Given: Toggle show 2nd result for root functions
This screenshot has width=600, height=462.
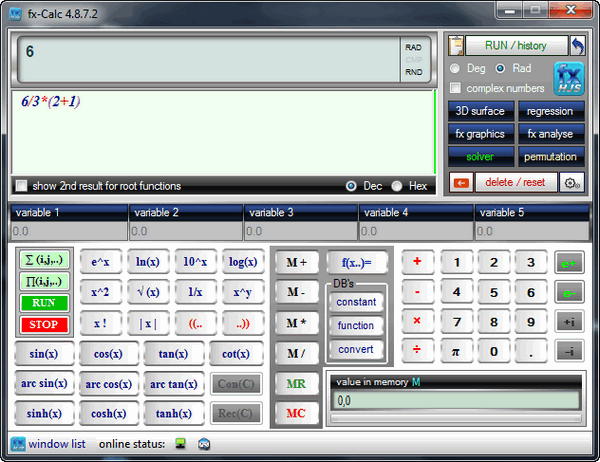Looking at the screenshot, I should pos(21,186).
